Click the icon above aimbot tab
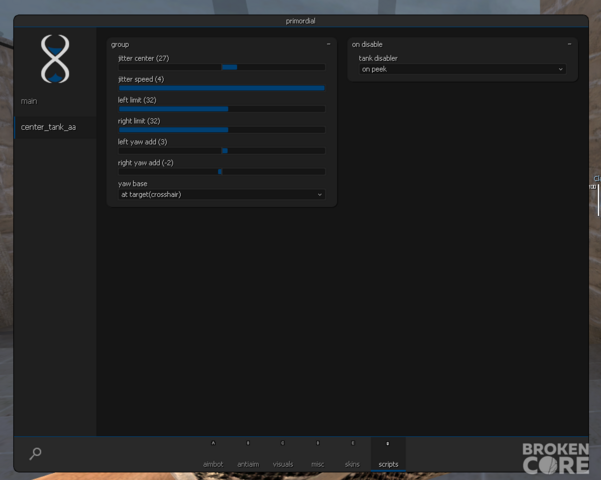The image size is (601, 480). (213, 443)
